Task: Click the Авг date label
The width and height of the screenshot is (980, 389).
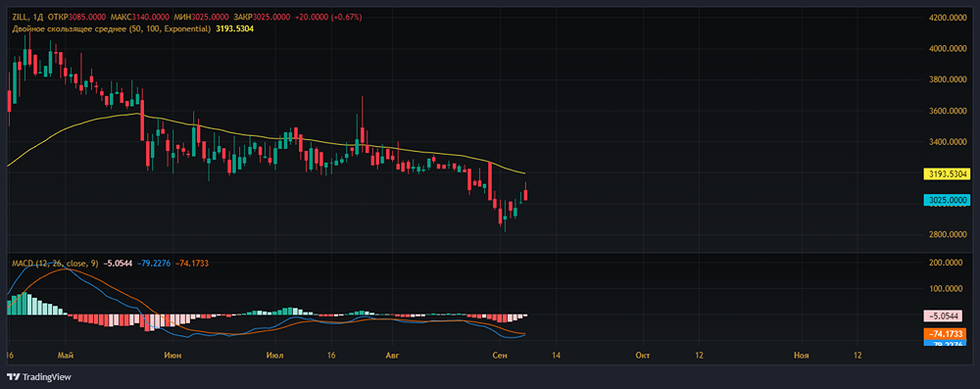Action: coord(392,356)
